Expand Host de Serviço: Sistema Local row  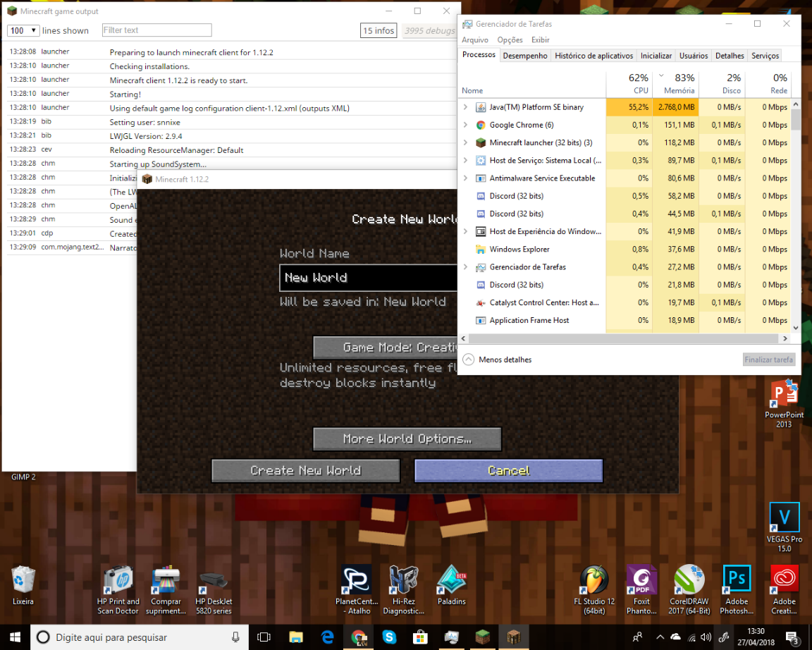(465, 160)
